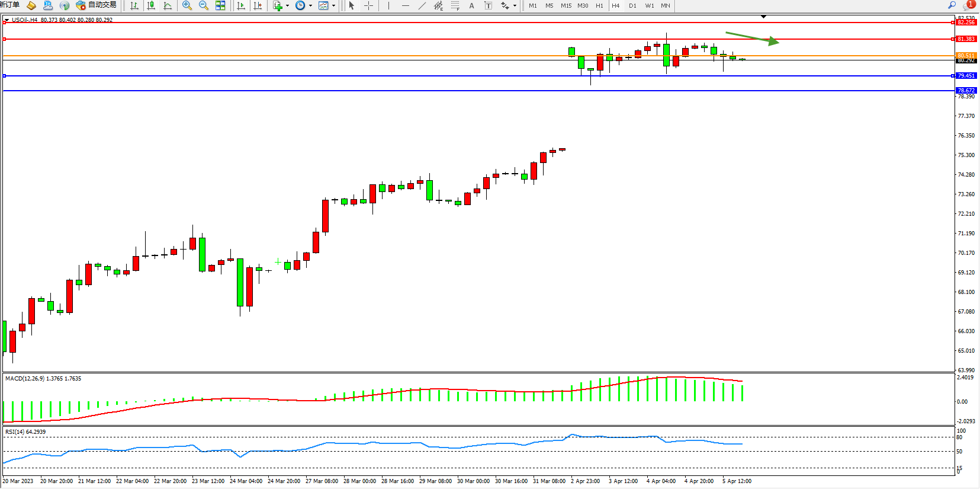980x489 pixels.
Task: Open the indicators list dropdown arrow
Action: [x=288, y=6]
